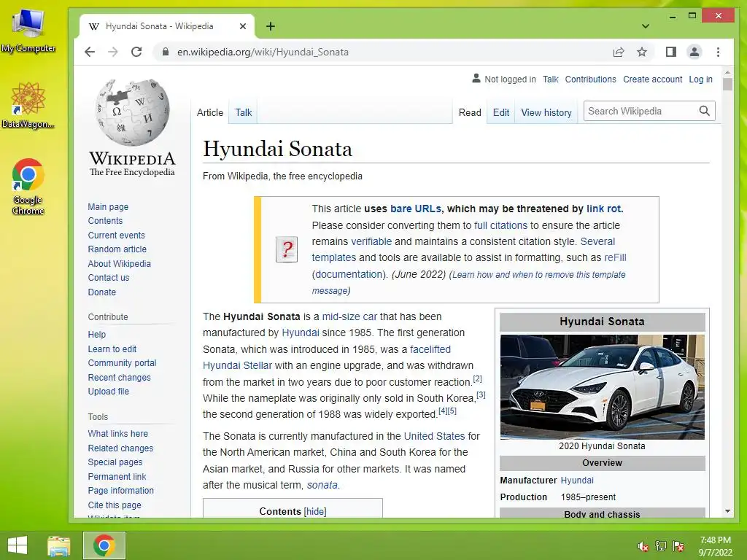Screen dimensions: 747x560
Task: Click the Wikipedia globe logo
Action: [x=133, y=112]
